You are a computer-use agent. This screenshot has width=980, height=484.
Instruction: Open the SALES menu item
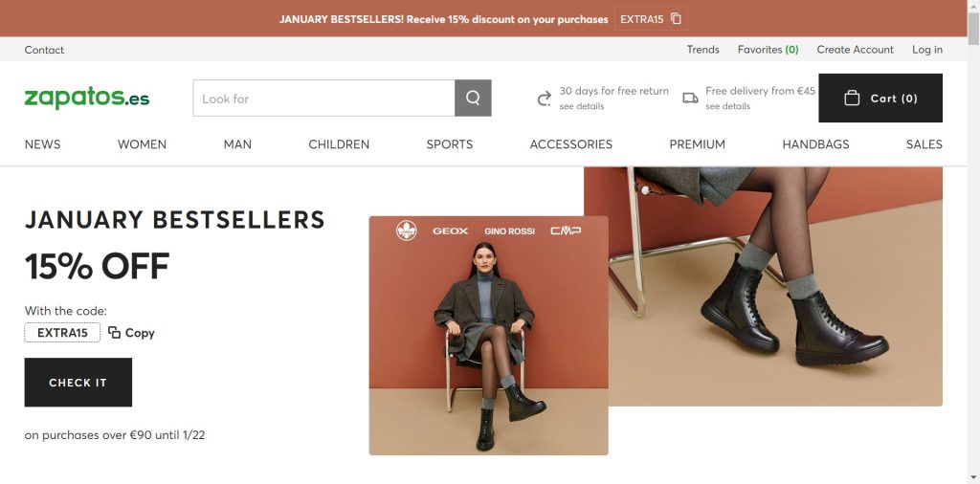point(924,144)
